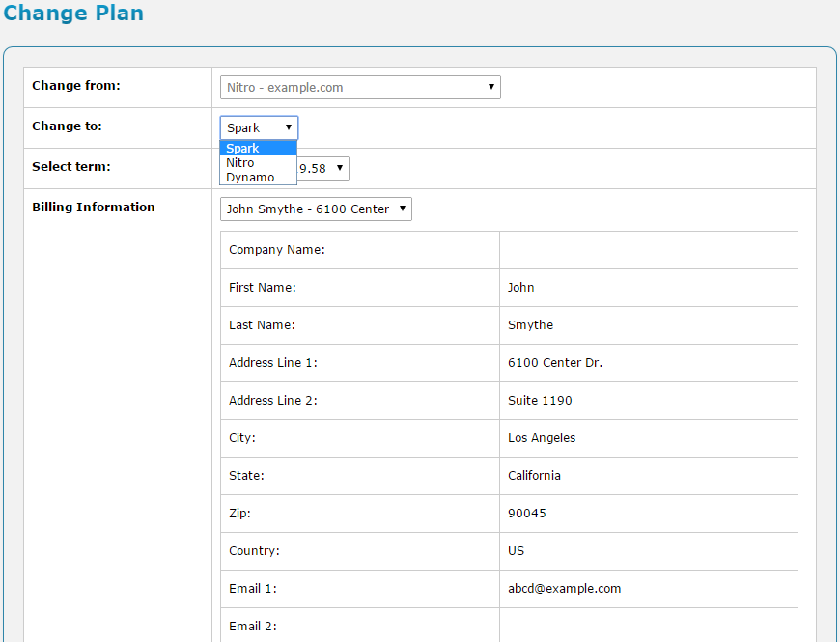This screenshot has width=840, height=642.
Task: Expand the John Smythe billing profile dropdown
Action: tap(316, 209)
